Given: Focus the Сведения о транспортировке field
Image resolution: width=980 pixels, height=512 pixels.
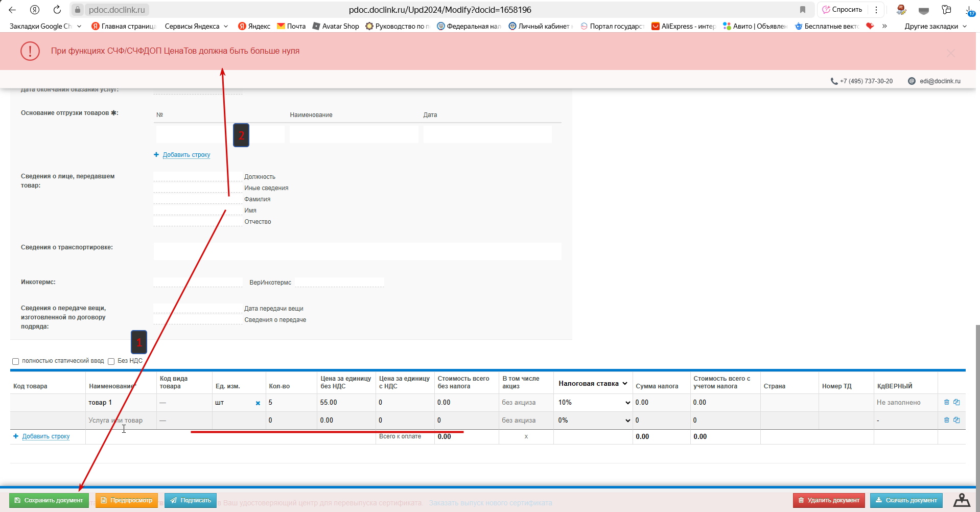Looking at the screenshot, I should [x=357, y=251].
